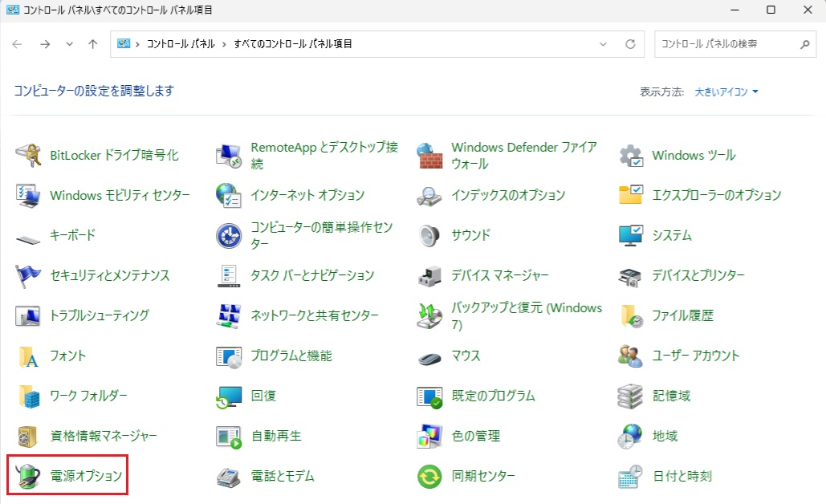Navigate up one level arrow
The height and width of the screenshot is (504, 826).
coord(93,44)
